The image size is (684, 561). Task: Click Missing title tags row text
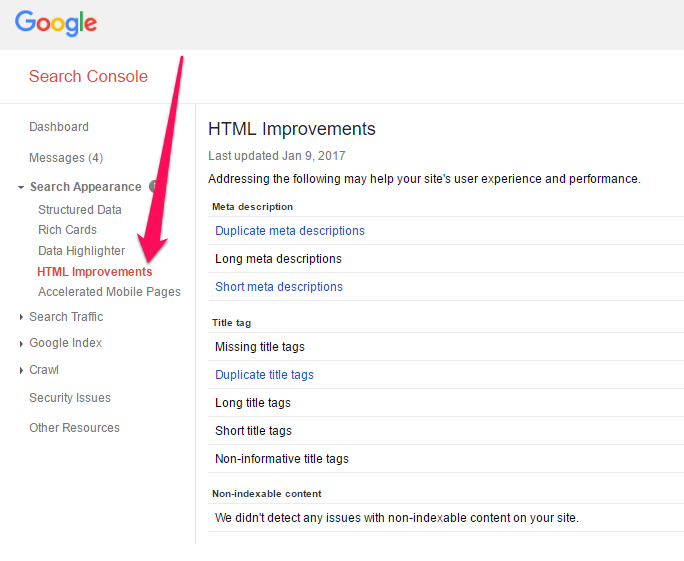click(x=260, y=347)
